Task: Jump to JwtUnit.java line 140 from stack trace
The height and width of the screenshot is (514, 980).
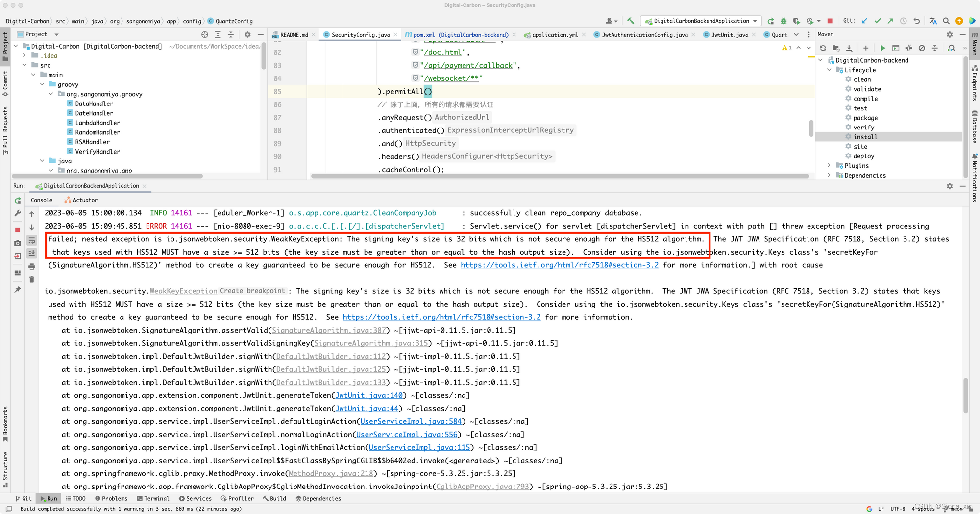Action: (368, 395)
